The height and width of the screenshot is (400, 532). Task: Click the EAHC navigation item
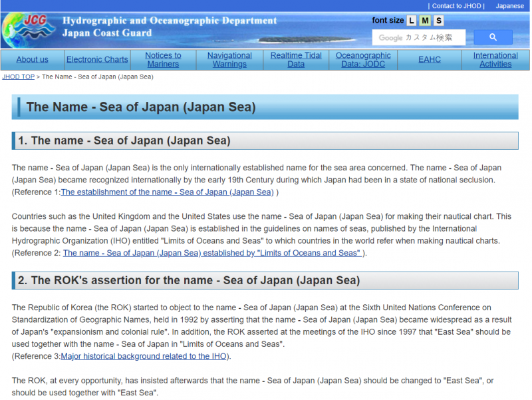click(430, 60)
